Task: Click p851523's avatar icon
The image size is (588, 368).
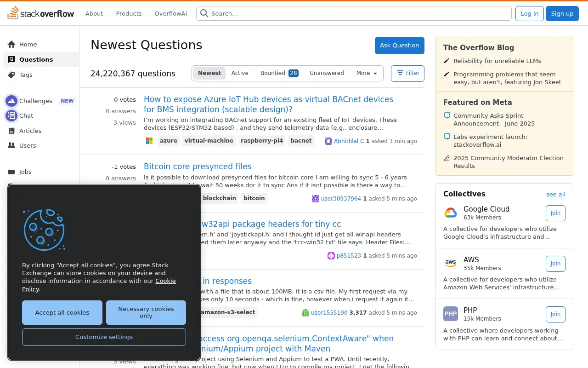Action: pyautogui.click(x=331, y=256)
